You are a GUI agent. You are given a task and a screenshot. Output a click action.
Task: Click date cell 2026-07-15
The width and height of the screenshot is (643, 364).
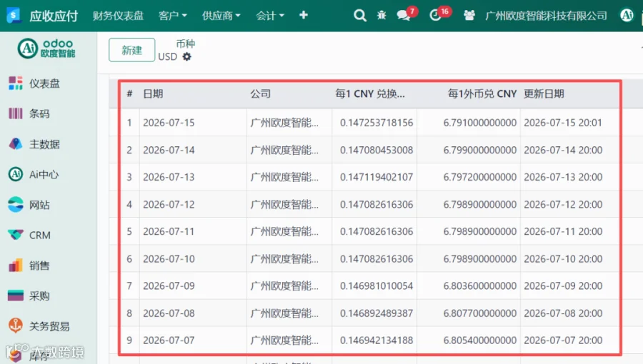[169, 123]
